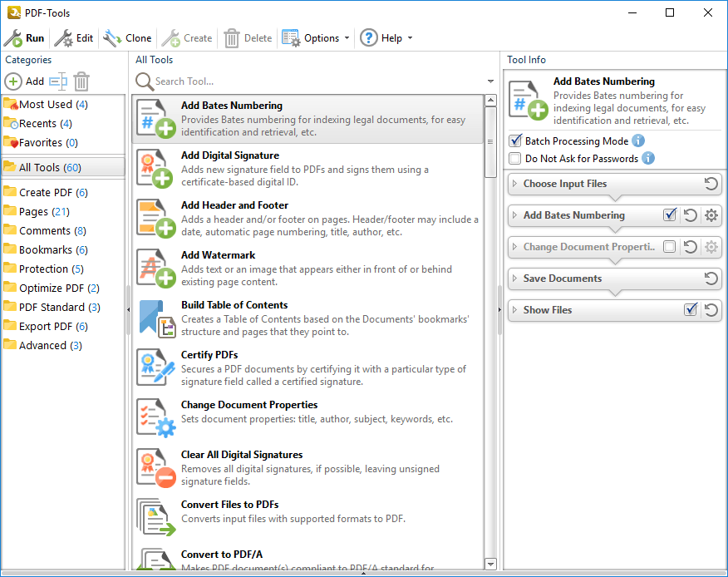
Task: Open search tool dropdown arrow
Action: coord(491,81)
